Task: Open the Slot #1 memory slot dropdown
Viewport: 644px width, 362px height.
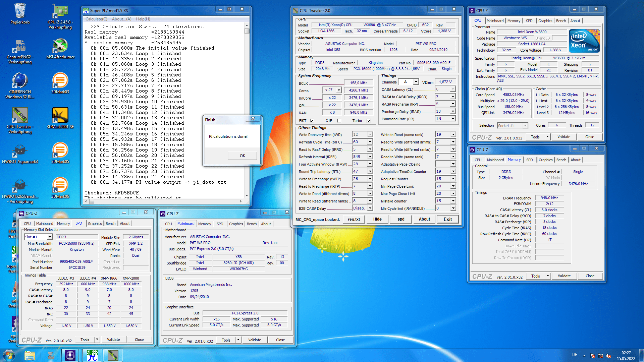Action: (49, 237)
